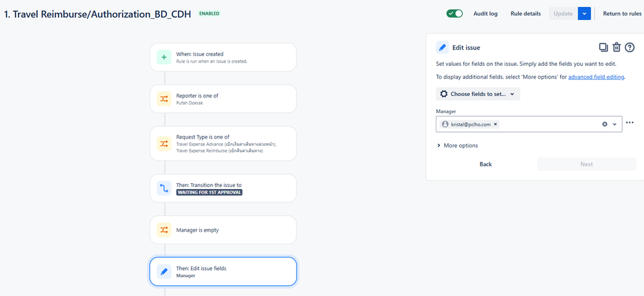
Task: Expand the More options section
Action: (458, 146)
